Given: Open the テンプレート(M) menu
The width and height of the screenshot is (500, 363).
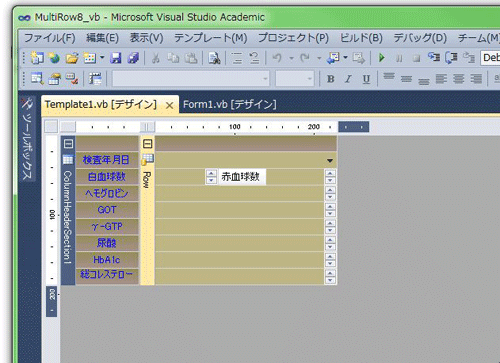Looking at the screenshot, I should tap(210, 38).
